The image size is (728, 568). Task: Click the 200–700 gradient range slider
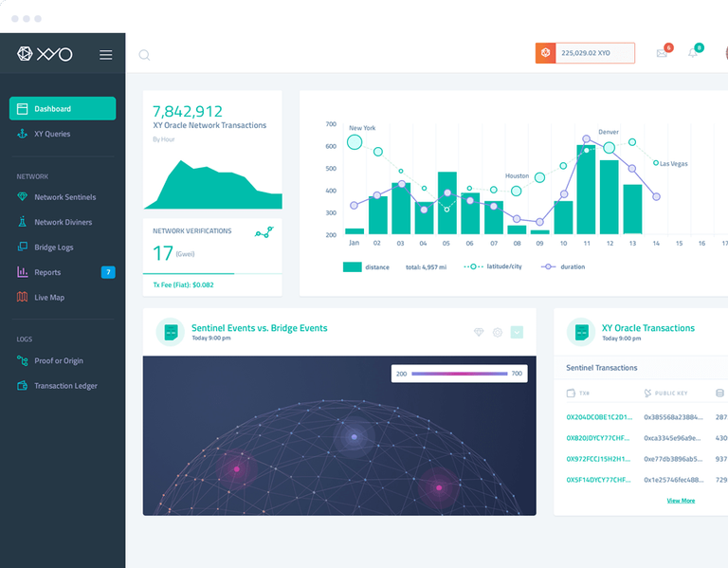(459, 374)
